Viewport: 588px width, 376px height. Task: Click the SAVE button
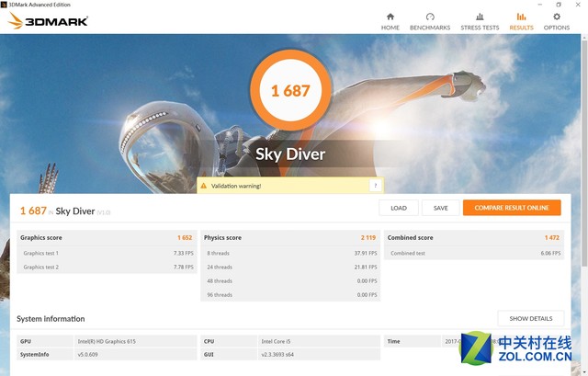(x=441, y=208)
